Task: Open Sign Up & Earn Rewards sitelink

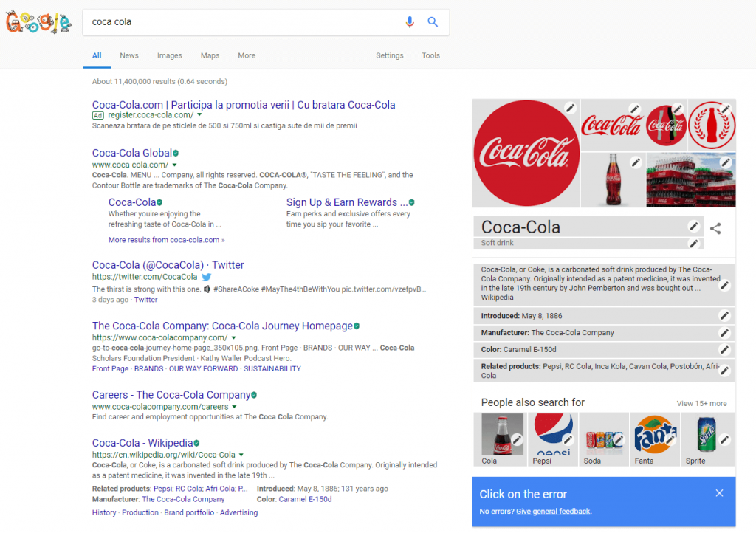Action: [347, 202]
